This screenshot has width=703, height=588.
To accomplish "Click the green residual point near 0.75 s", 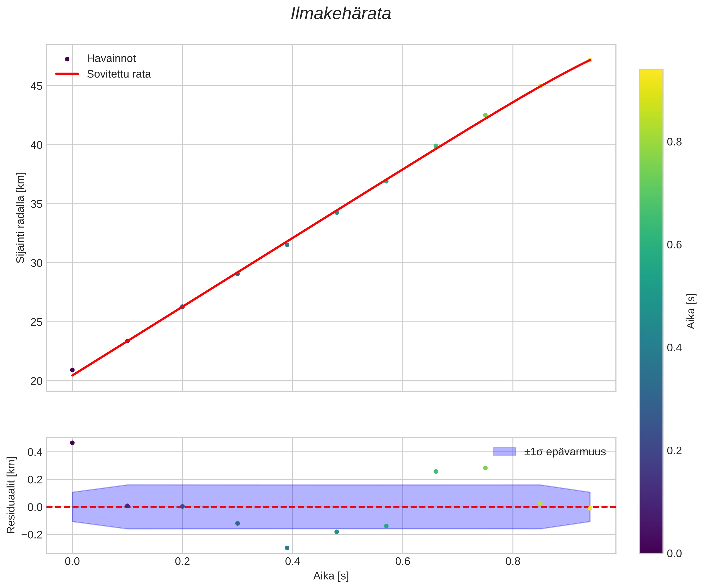I will [485, 468].
